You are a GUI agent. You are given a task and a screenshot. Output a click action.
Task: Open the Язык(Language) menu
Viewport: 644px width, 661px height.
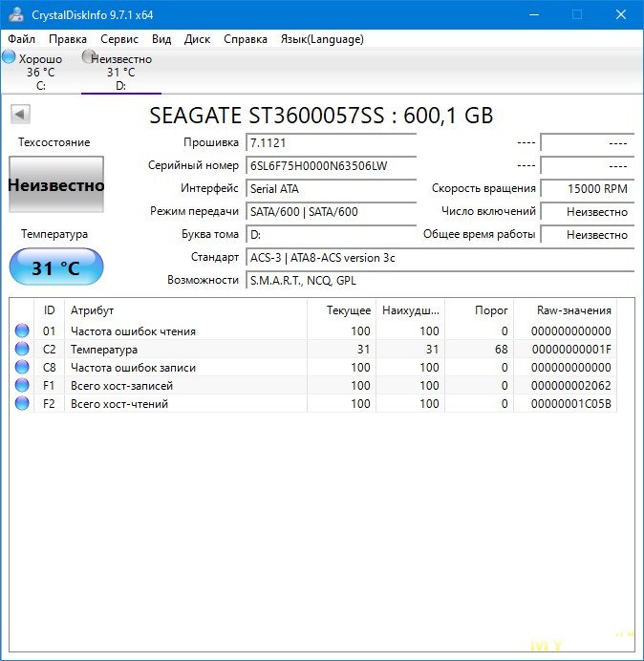pos(322,39)
